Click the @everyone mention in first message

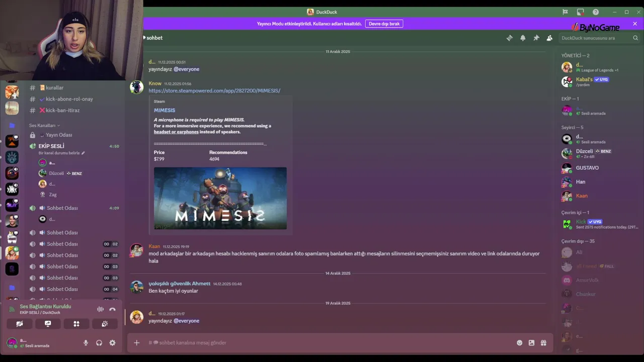[x=186, y=69]
